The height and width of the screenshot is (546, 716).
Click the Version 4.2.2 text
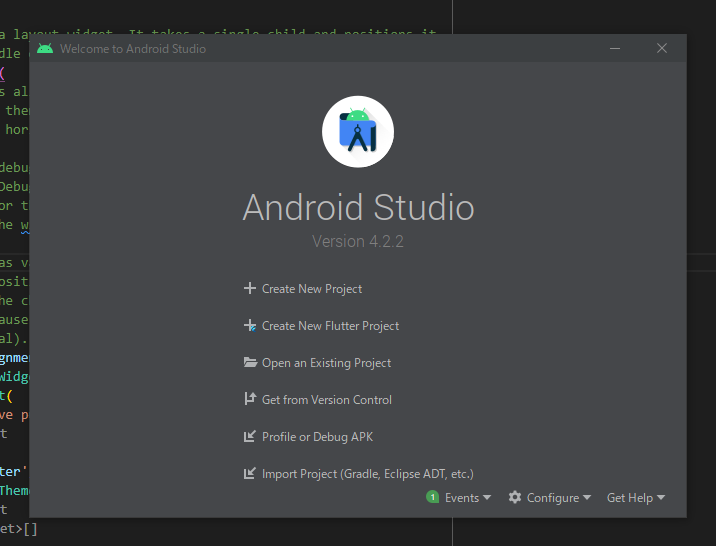point(358,241)
